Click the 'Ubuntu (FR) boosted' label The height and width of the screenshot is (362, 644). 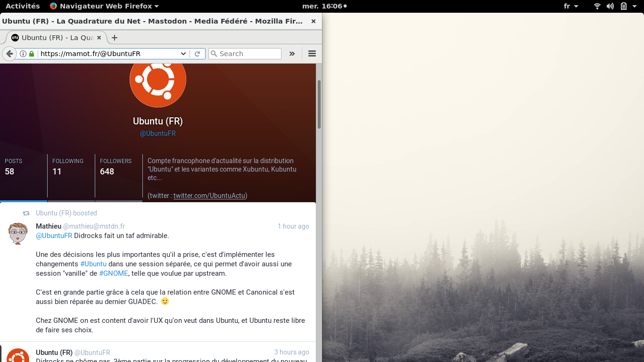click(x=66, y=213)
